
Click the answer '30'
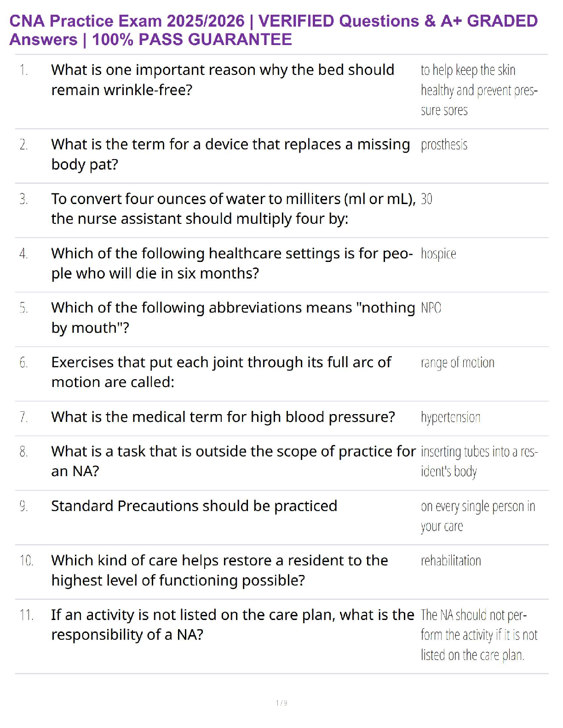(x=426, y=199)
